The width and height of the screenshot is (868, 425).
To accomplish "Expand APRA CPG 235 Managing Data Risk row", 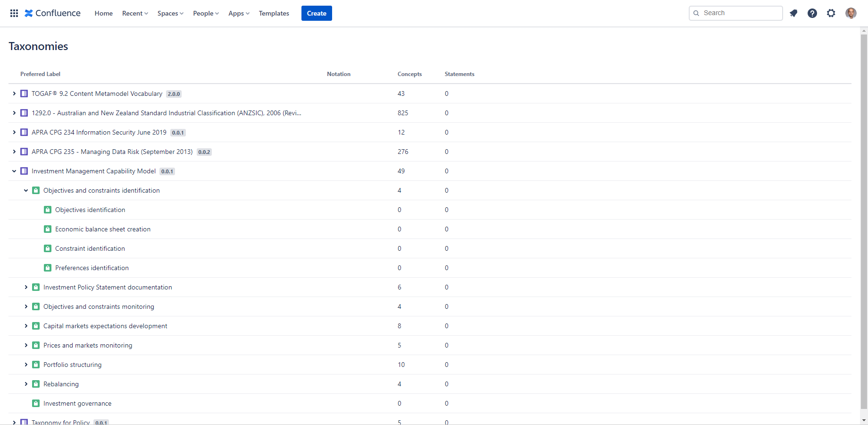I will tap(14, 152).
